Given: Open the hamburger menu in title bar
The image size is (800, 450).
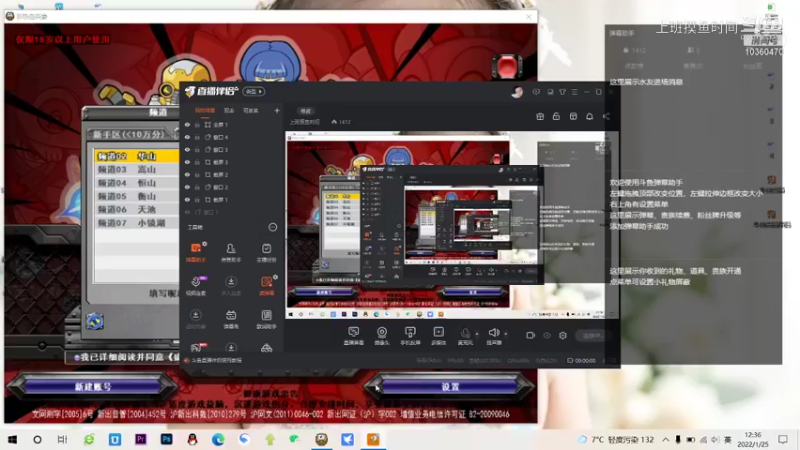Looking at the screenshot, I should [574, 92].
